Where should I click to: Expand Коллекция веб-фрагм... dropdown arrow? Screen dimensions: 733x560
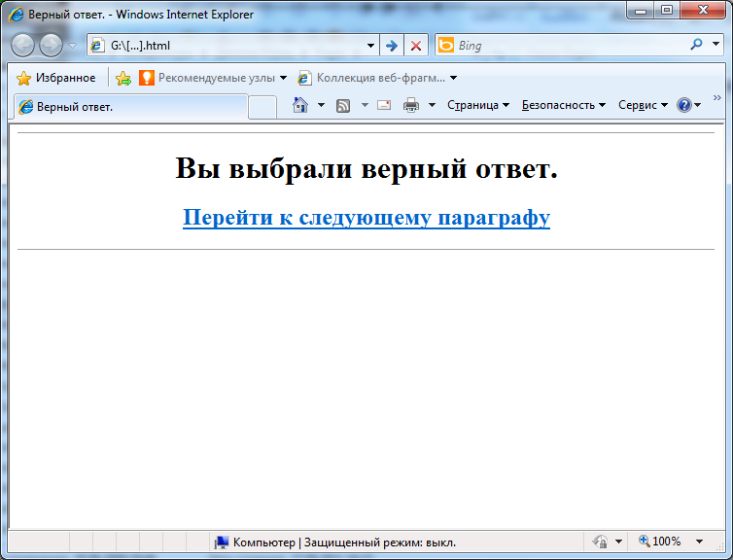(x=453, y=78)
